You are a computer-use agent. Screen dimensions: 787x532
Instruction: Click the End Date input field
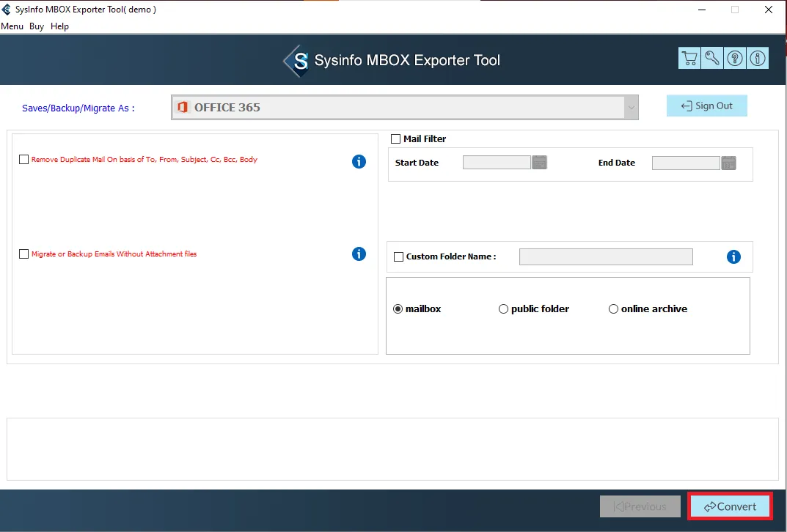click(x=686, y=163)
